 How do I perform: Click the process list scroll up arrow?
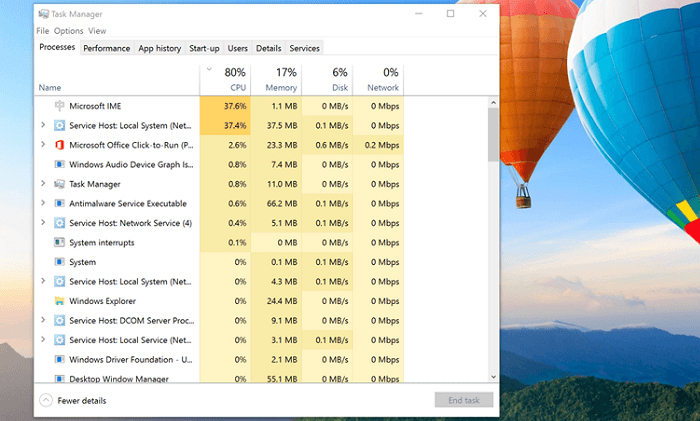(x=493, y=102)
